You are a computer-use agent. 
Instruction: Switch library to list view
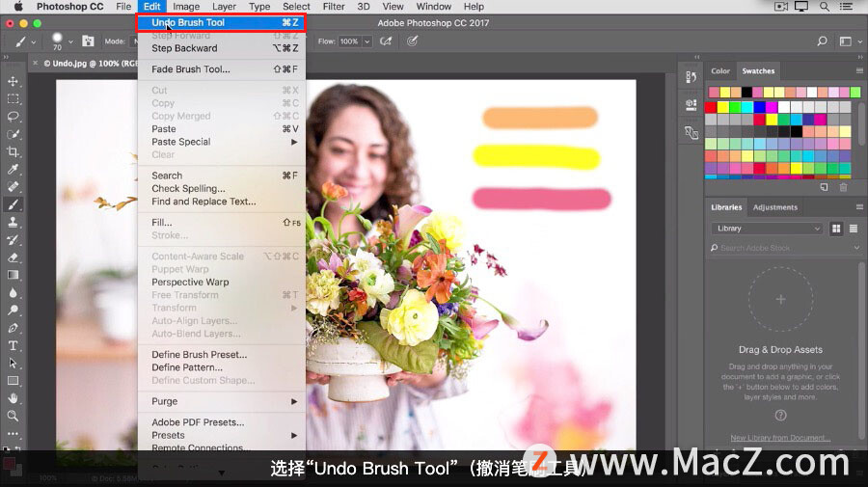(x=854, y=229)
